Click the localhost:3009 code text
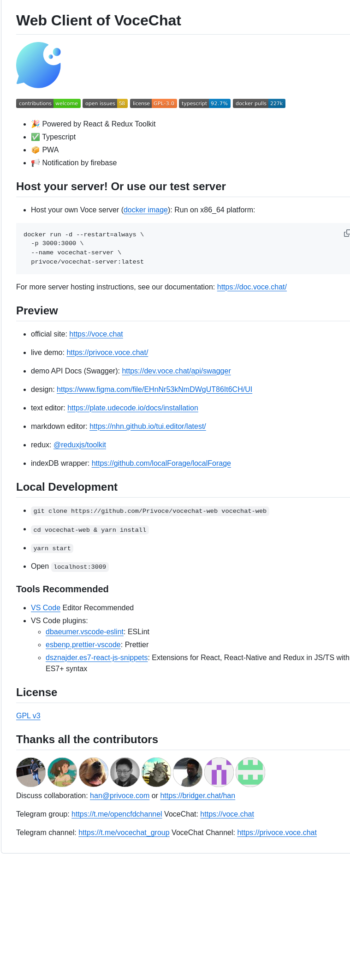 (x=80, y=567)
